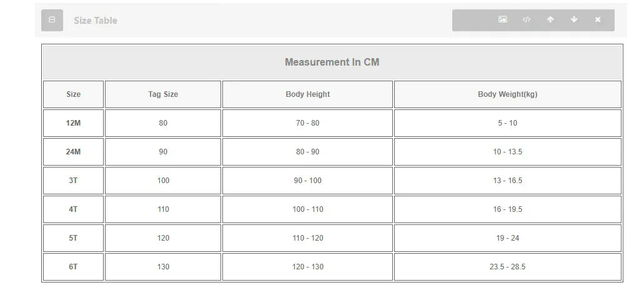Remove the Size Table module with X

[598, 20]
